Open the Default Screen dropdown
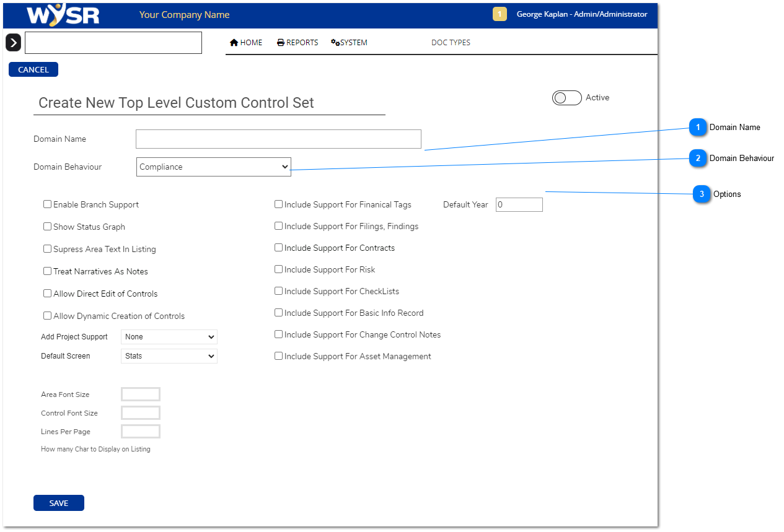The height and width of the screenshot is (532, 784). click(x=169, y=356)
